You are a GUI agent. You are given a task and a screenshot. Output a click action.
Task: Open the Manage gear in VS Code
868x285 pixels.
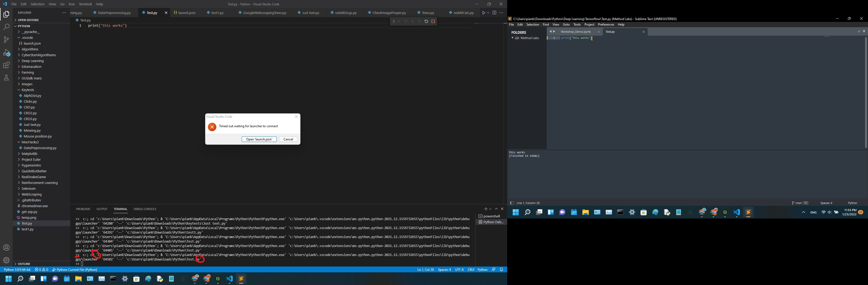pos(6,260)
